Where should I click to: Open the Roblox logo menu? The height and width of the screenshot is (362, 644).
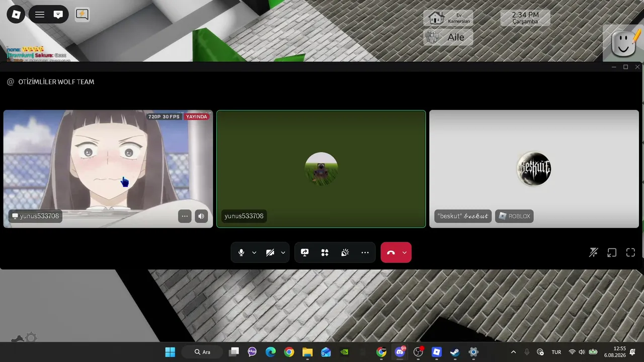16,15
